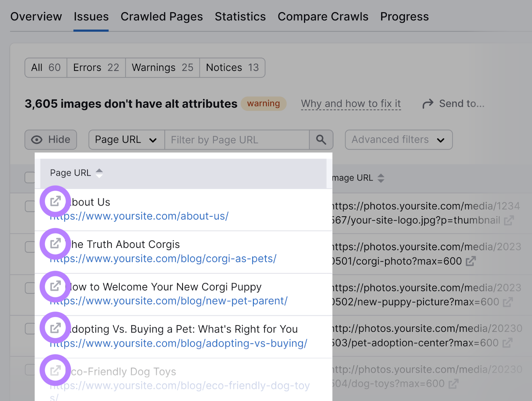This screenshot has height=401, width=532.
Task: Click Eco-Friendly Dog Toys title text
Action: tap(123, 372)
